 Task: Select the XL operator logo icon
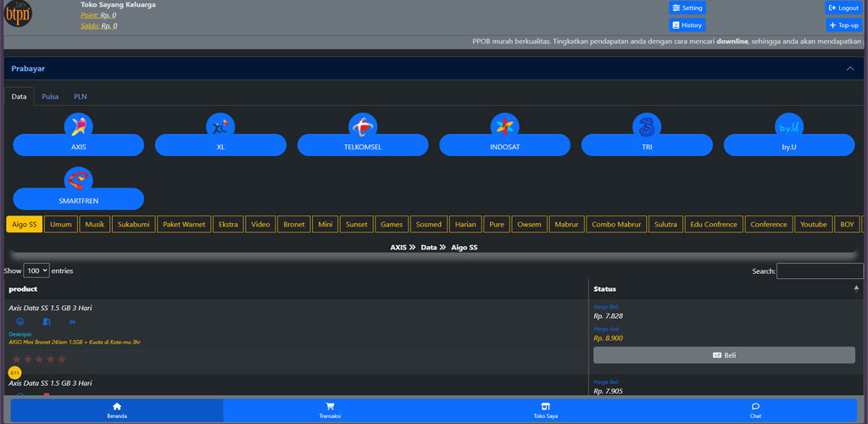(x=220, y=126)
